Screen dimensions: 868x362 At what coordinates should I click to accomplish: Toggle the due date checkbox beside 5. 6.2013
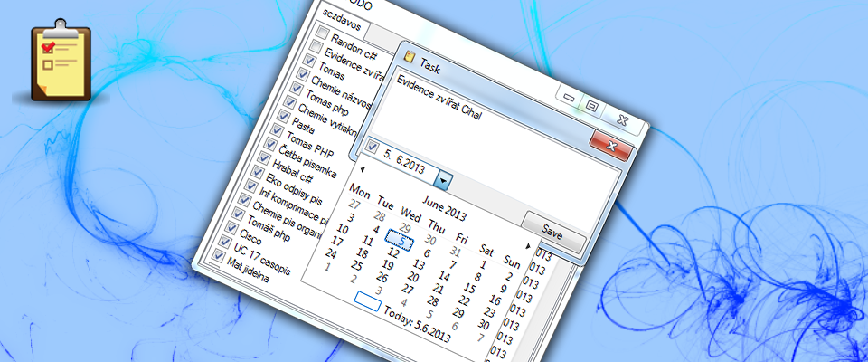coord(373,148)
